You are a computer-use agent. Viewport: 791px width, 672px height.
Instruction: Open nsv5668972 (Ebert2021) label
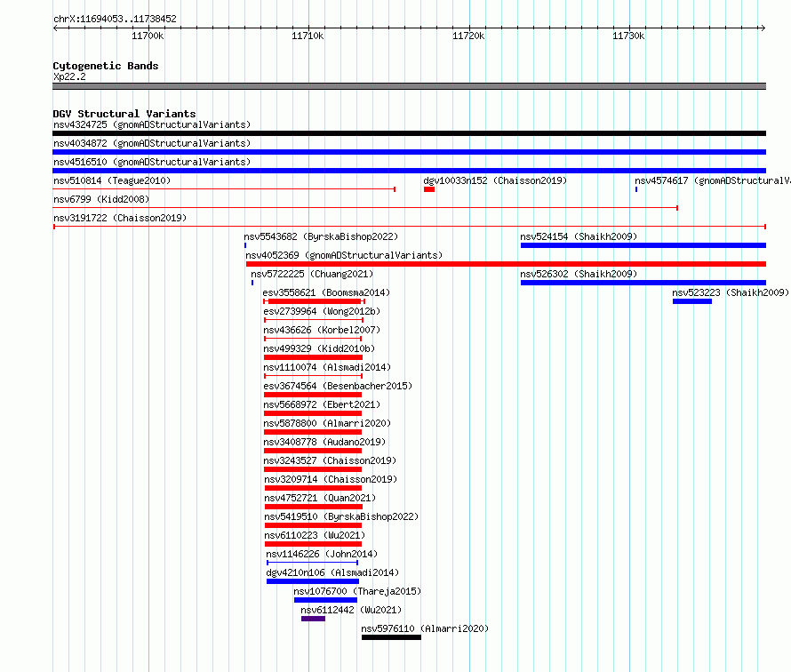pyautogui.click(x=322, y=404)
